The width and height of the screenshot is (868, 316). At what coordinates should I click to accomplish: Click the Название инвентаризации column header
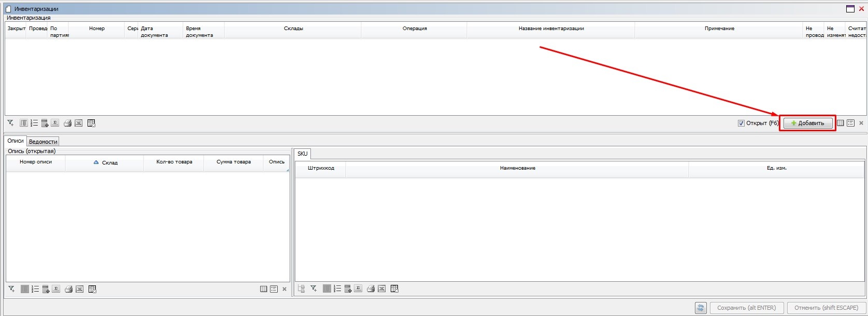click(x=551, y=29)
